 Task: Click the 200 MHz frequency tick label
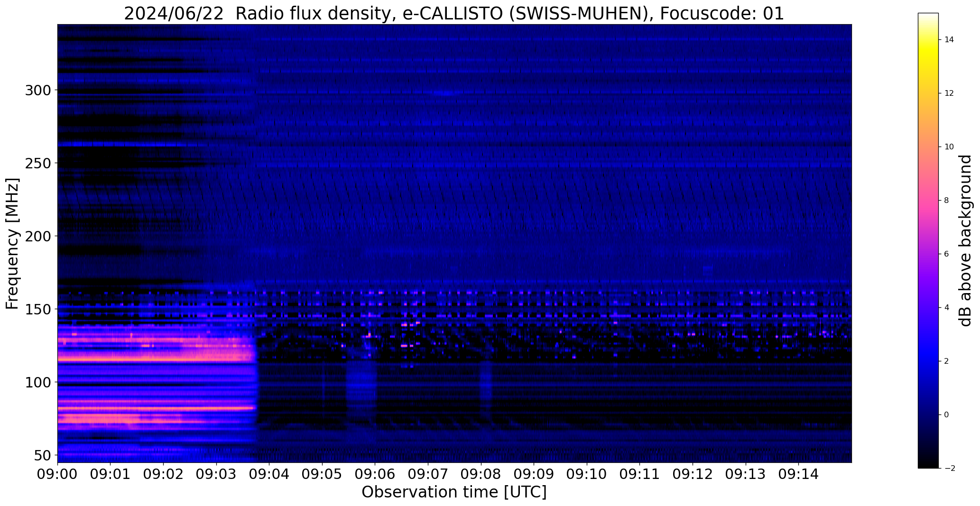38,236
